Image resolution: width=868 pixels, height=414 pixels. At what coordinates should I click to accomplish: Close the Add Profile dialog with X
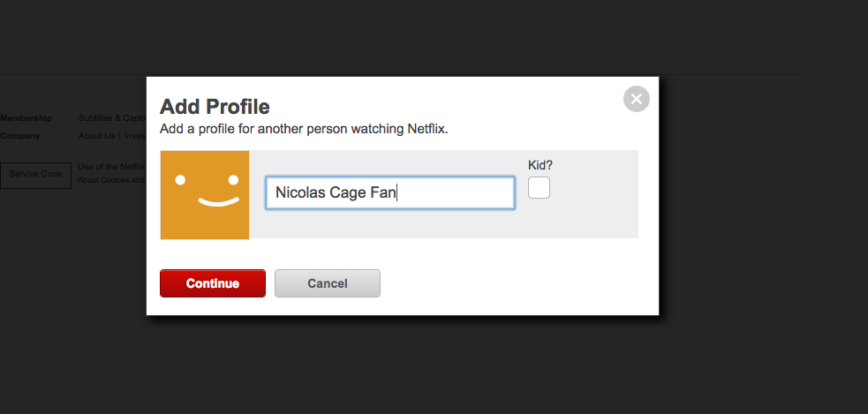[x=636, y=99]
